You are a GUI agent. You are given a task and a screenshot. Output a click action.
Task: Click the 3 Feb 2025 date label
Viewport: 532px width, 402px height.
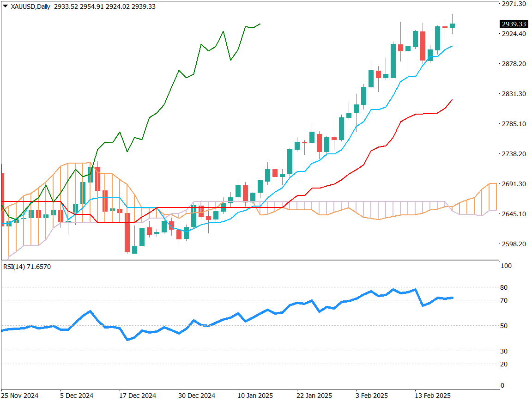(x=372, y=396)
